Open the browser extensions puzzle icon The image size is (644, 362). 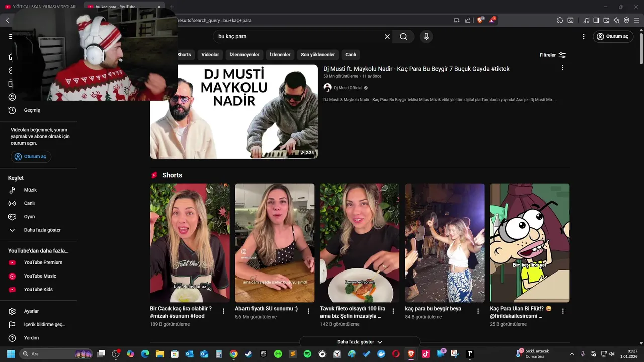(x=560, y=20)
